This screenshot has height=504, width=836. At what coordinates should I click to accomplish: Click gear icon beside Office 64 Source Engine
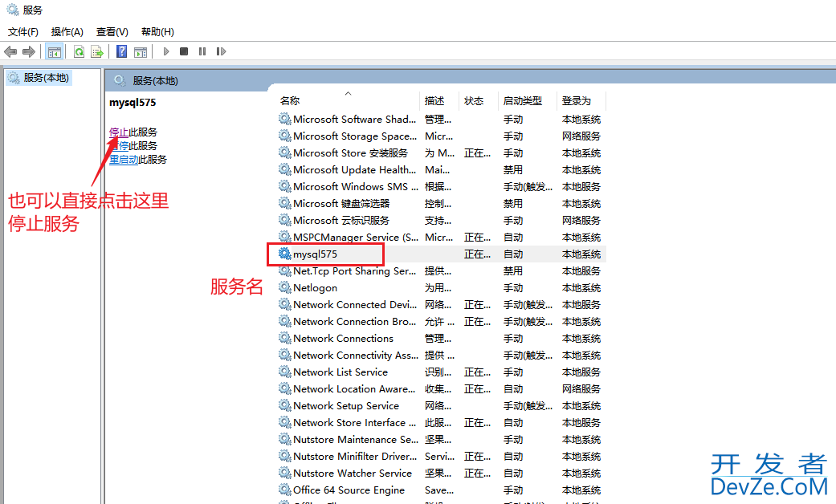(x=285, y=490)
